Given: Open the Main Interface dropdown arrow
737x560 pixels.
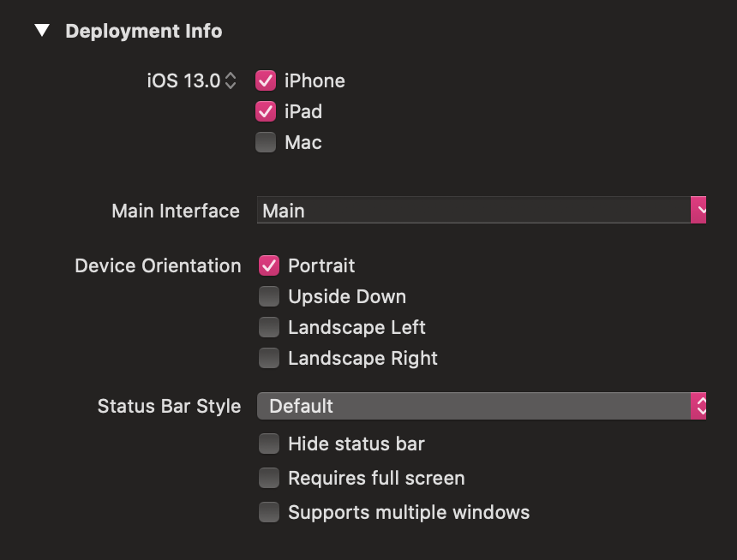Looking at the screenshot, I should point(698,210).
